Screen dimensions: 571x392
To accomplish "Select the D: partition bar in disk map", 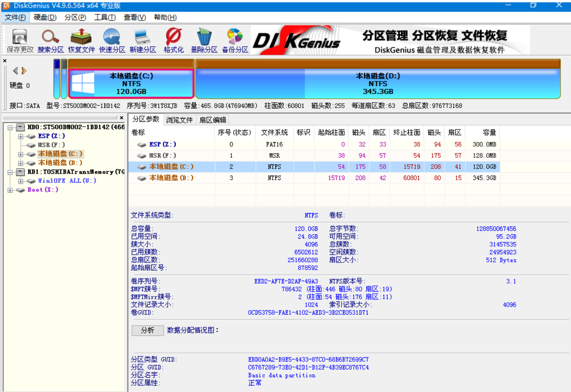I will click(377, 83).
